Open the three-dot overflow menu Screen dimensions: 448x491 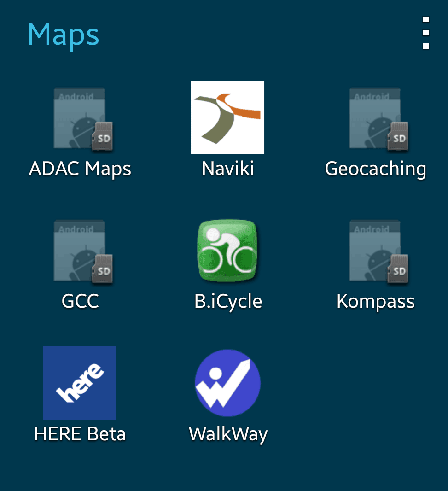[425, 33]
